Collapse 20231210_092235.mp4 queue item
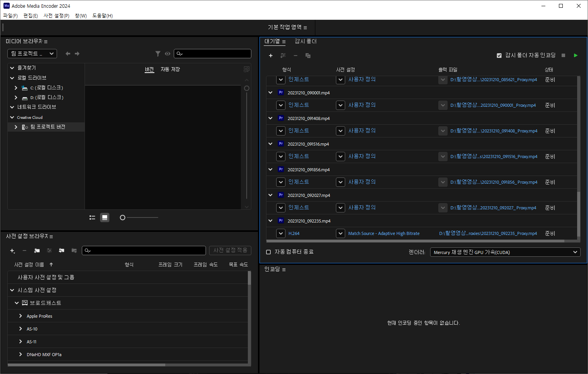Screen dimensions: 588x374 click(270, 221)
